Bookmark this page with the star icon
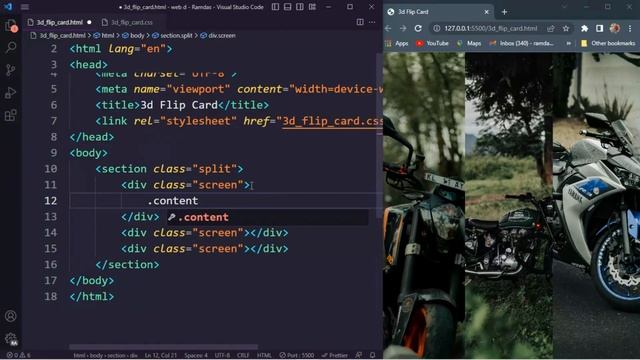 click(x=566, y=28)
